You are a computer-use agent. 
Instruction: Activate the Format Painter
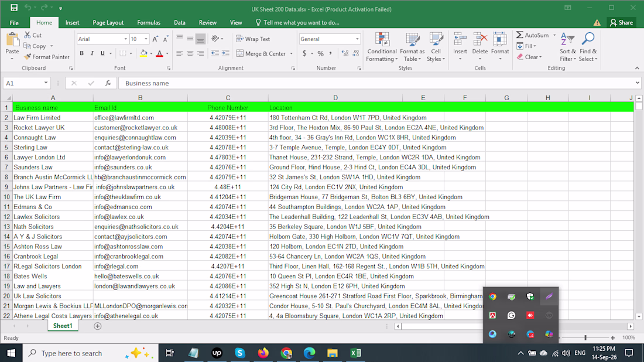coord(47,57)
